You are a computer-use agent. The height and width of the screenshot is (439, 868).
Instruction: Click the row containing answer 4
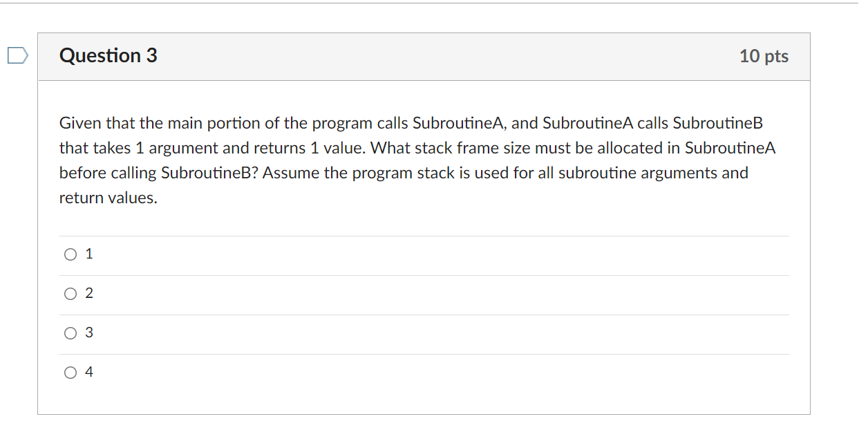pyautogui.click(x=415, y=372)
